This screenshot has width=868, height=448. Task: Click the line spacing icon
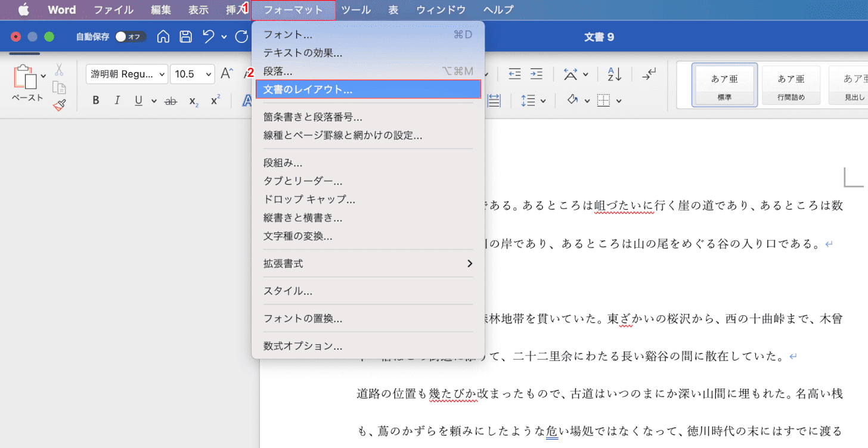[x=528, y=101]
